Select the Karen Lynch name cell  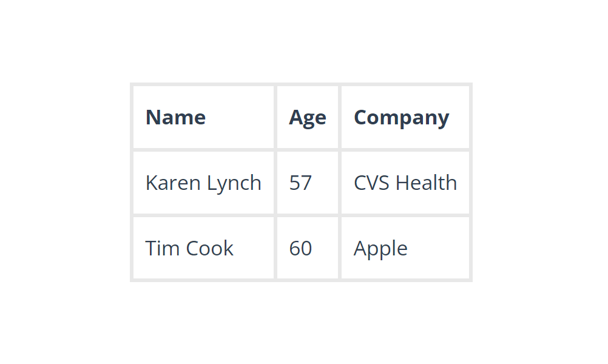pyautogui.click(x=203, y=183)
